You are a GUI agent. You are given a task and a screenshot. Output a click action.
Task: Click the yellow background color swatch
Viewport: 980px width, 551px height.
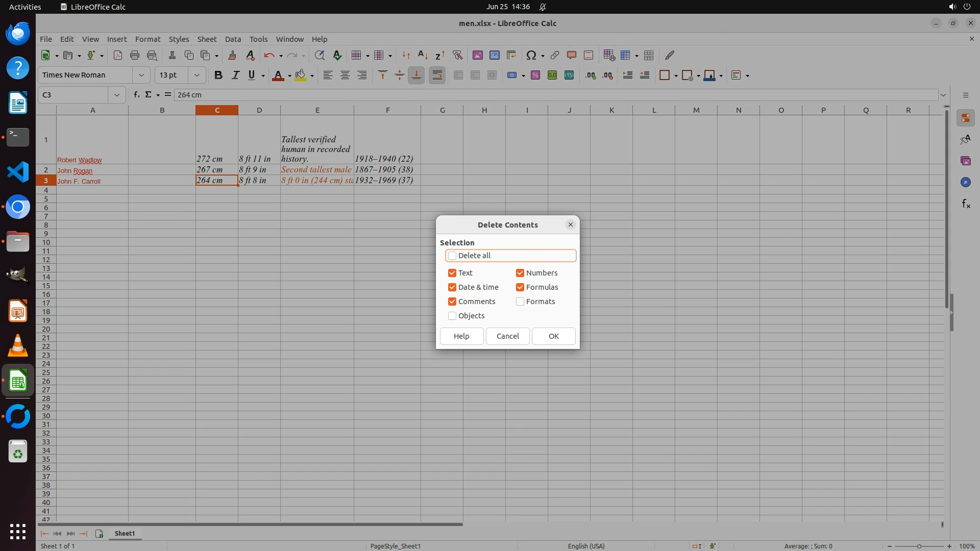(301, 76)
